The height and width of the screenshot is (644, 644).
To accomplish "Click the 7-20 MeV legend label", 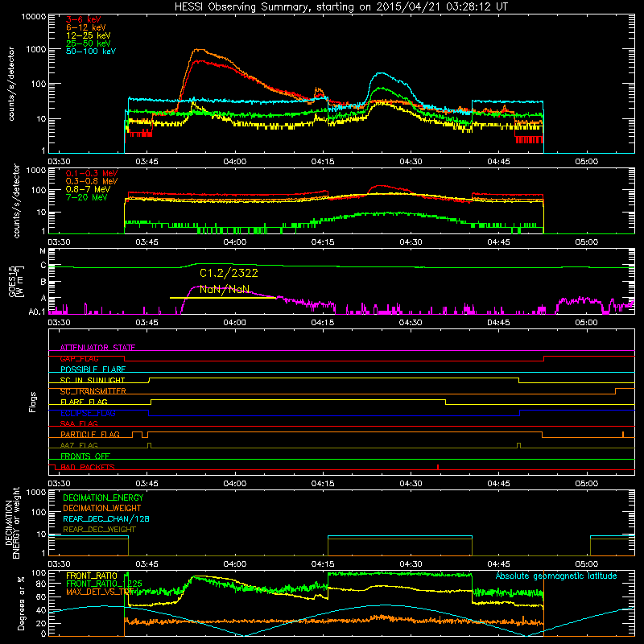I will pyautogui.click(x=87, y=197).
